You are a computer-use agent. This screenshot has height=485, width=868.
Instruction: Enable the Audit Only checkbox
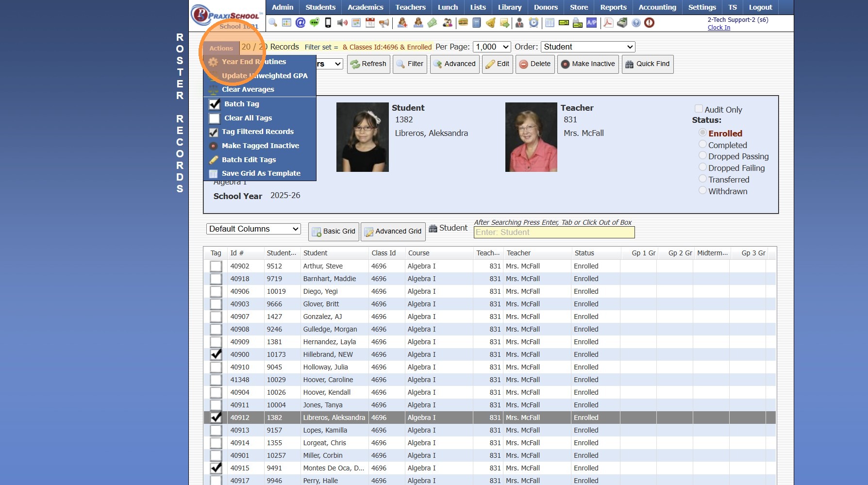pyautogui.click(x=699, y=109)
